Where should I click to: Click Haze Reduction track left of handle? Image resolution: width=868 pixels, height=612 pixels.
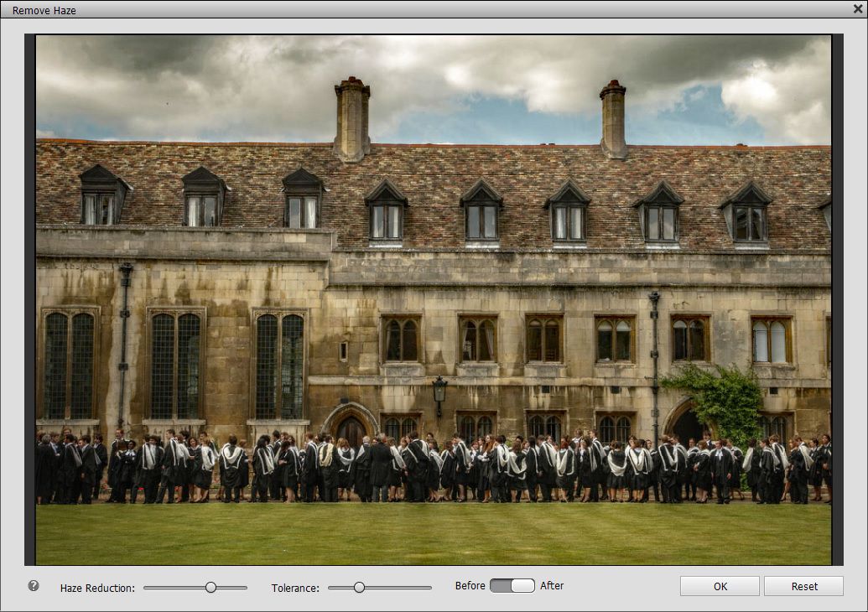pos(174,588)
